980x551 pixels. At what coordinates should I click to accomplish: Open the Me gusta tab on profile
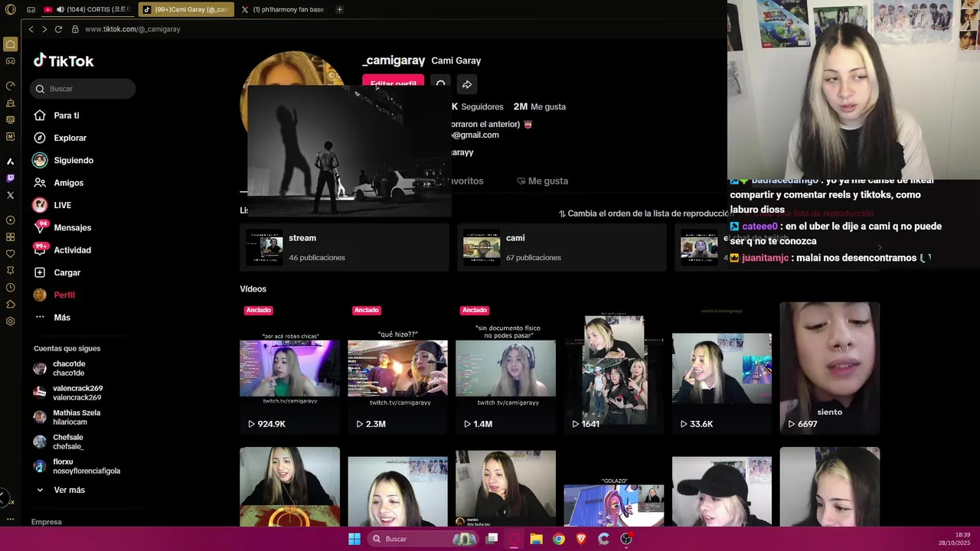click(x=542, y=181)
